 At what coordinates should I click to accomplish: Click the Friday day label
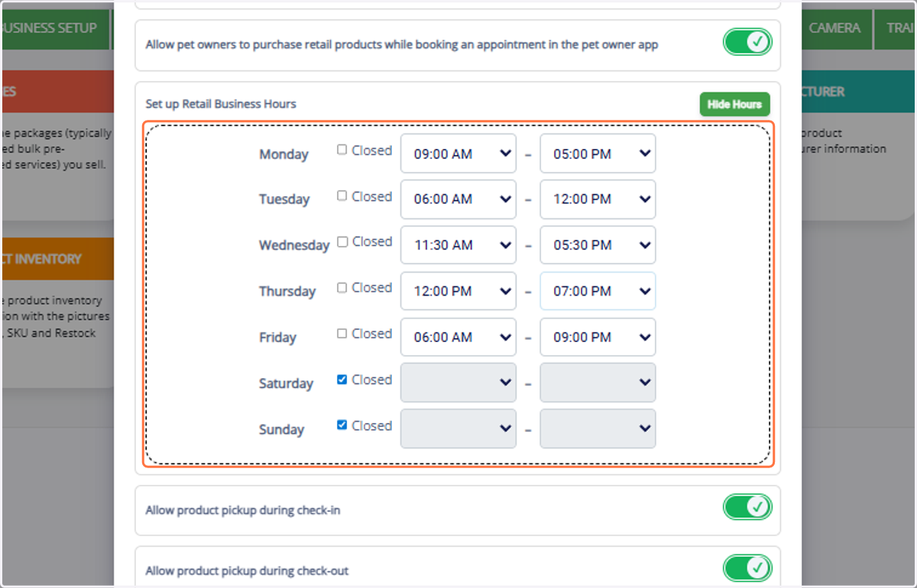tap(277, 338)
